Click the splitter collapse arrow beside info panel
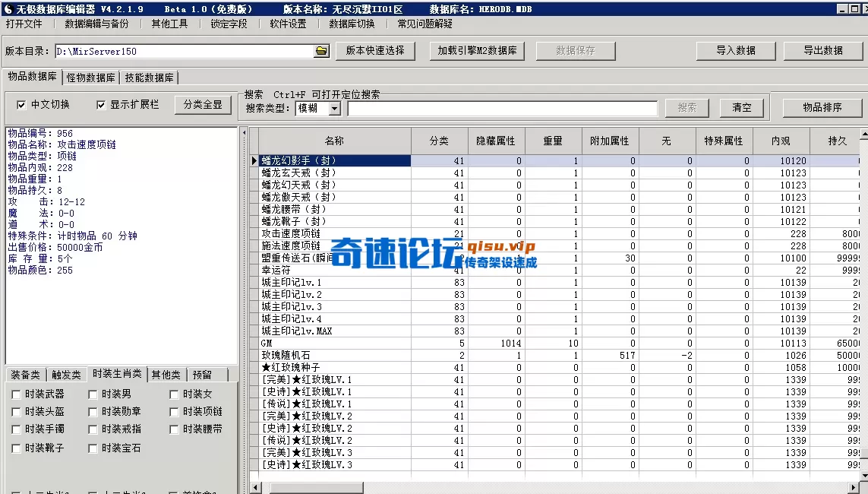 tap(244, 134)
